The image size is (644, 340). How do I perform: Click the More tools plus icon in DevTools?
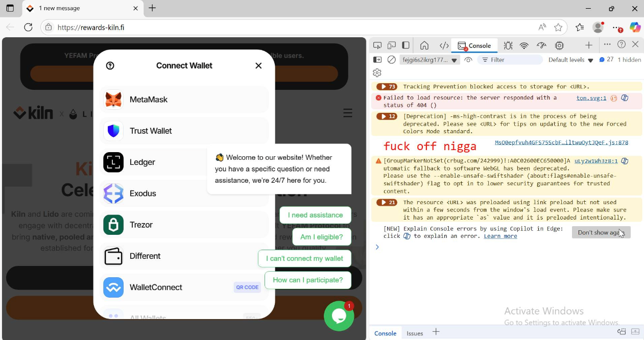point(589,45)
